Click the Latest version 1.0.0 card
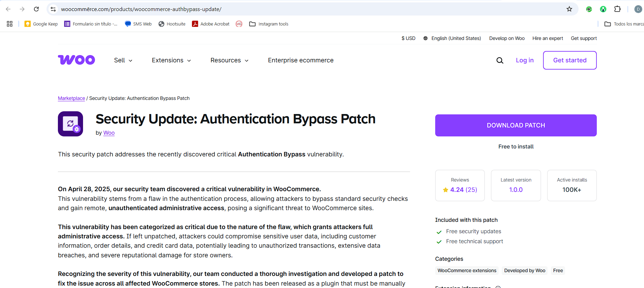Viewport: 644px width, 288px height. (x=516, y=185)
